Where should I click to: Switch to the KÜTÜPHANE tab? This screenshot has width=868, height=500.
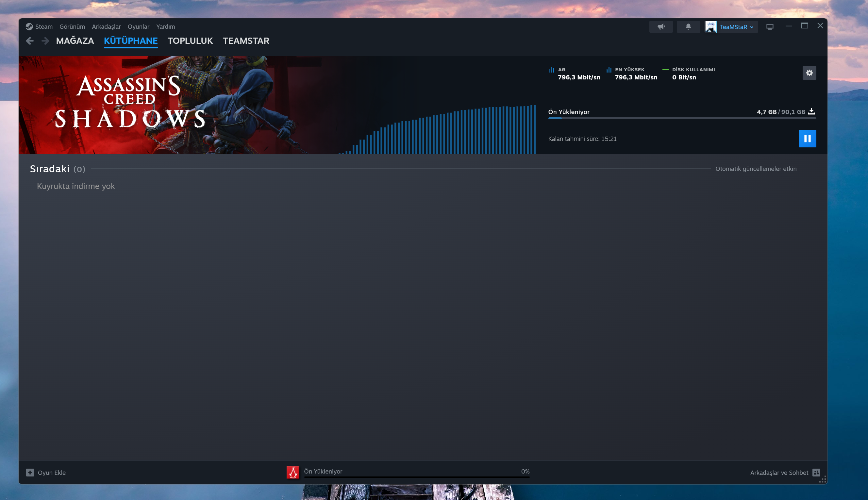pyautogui.click(x=131, y=41)
